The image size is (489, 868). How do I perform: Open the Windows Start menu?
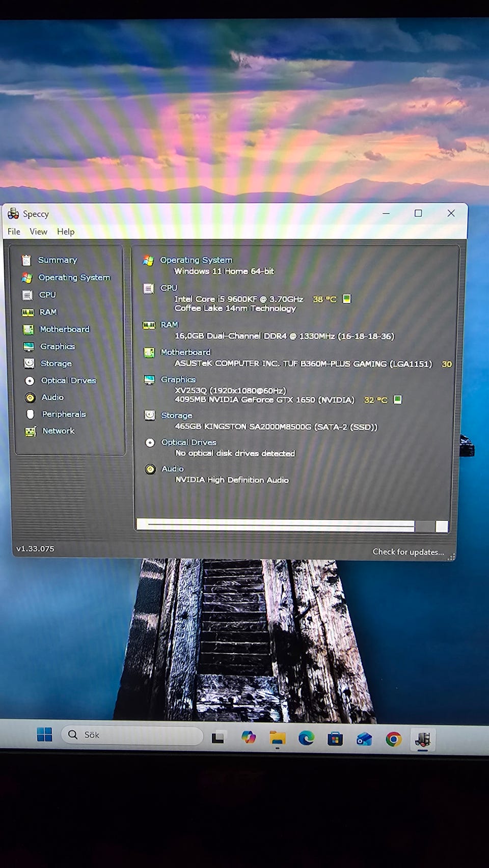[x=45, y=735]
